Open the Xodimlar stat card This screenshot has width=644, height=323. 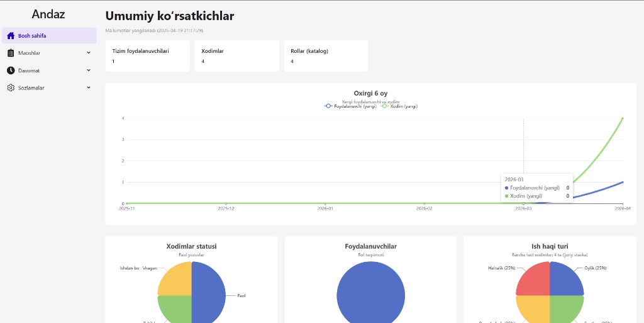[x=236, y=56]
